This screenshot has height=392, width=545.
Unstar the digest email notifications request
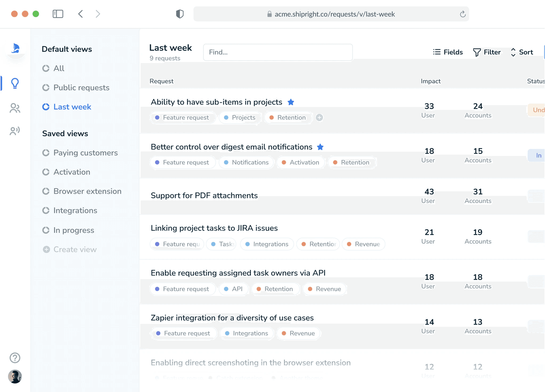click(320, 147)
